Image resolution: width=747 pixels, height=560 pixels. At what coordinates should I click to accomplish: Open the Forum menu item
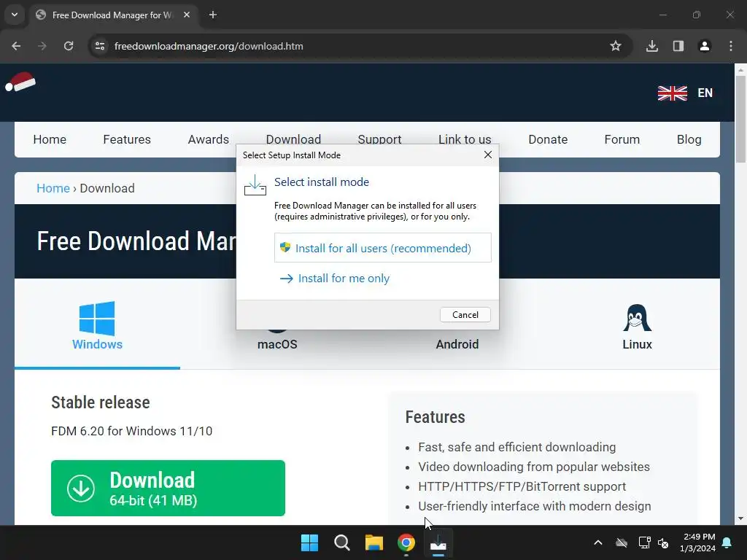point(622,139)
